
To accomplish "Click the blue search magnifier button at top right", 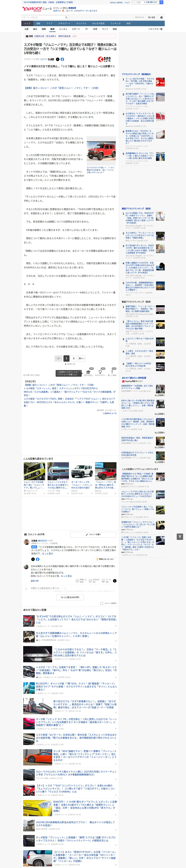I will point(161,2).
